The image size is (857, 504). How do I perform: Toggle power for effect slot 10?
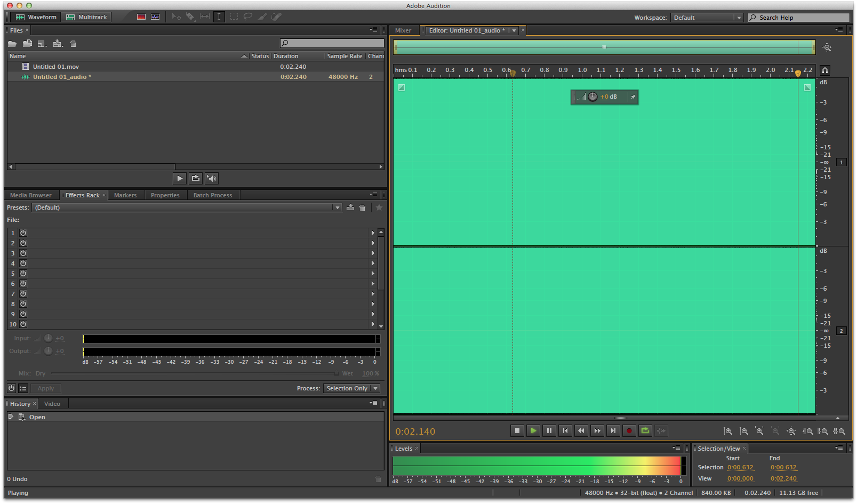pos(23,324)
